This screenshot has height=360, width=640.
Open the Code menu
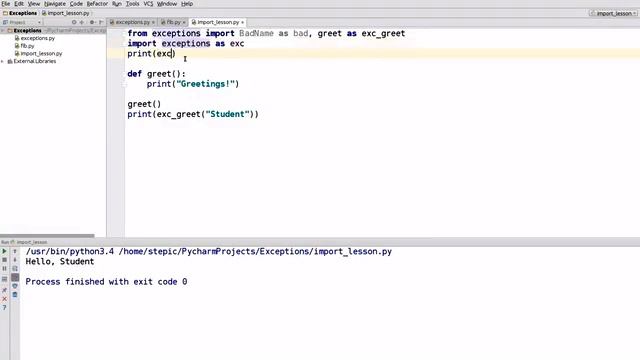[76, 4]
